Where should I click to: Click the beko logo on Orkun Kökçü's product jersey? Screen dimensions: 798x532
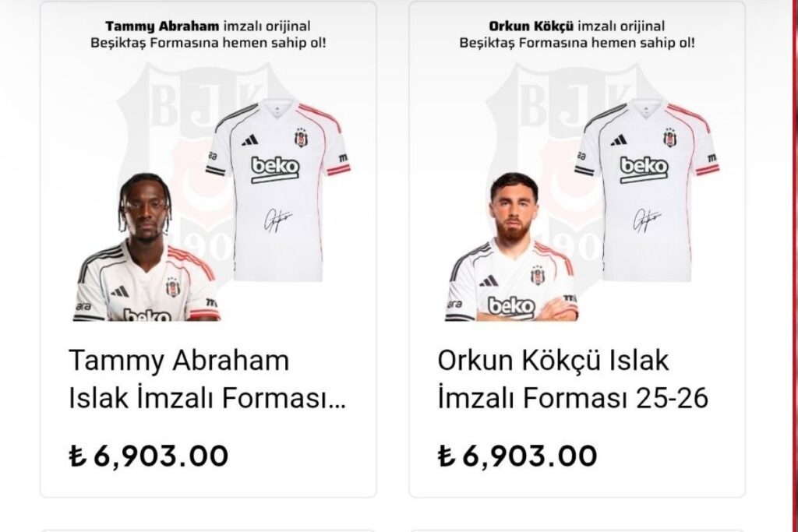point(644,169)
